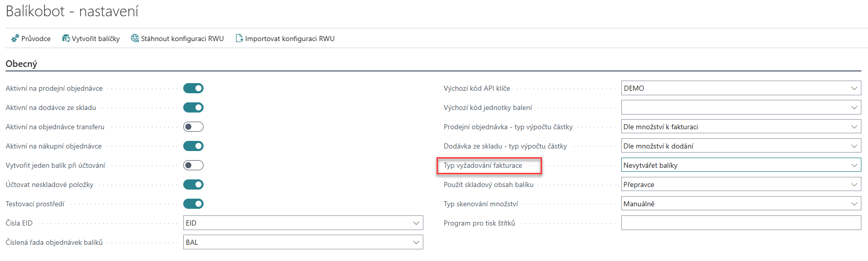Enable Aktivní na objednávce transferu switch
The width and height of the screenshot is (868, 261).
pos(193,127)
